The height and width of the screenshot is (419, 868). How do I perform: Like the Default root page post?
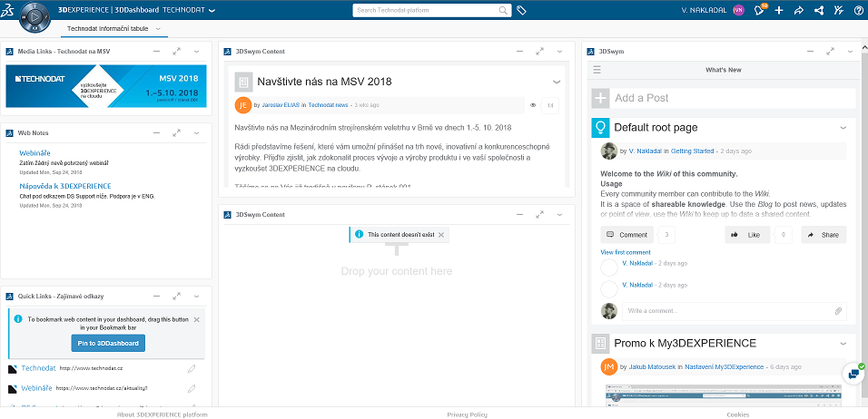coord(747,235)
